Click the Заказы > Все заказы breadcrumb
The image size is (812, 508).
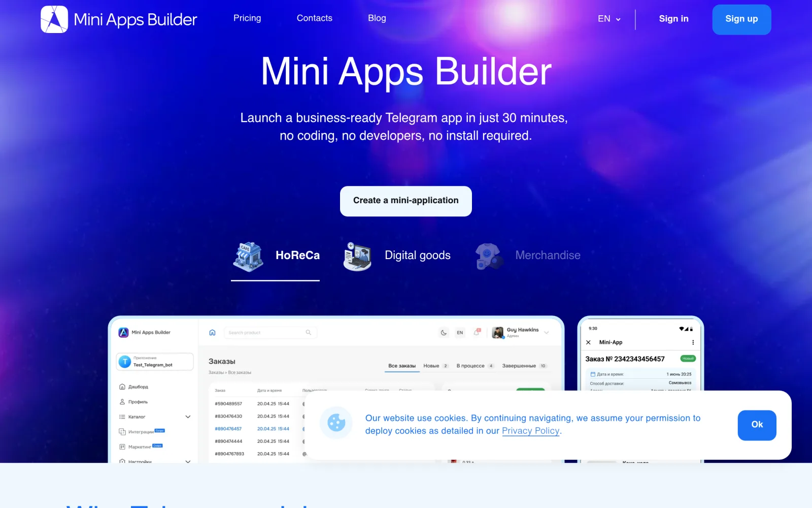[229, 372]
